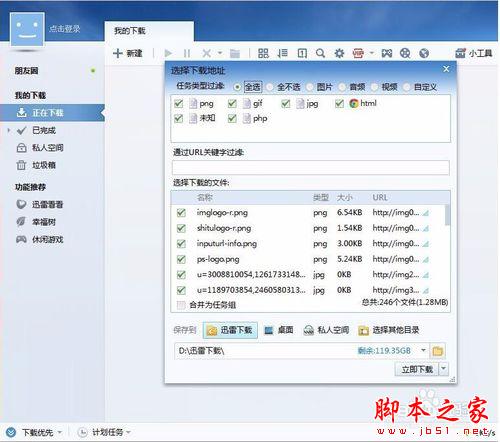Choose 私人空间 as save location
The width and height of the screenshot is (500, 442).
(x=327, y=330)
